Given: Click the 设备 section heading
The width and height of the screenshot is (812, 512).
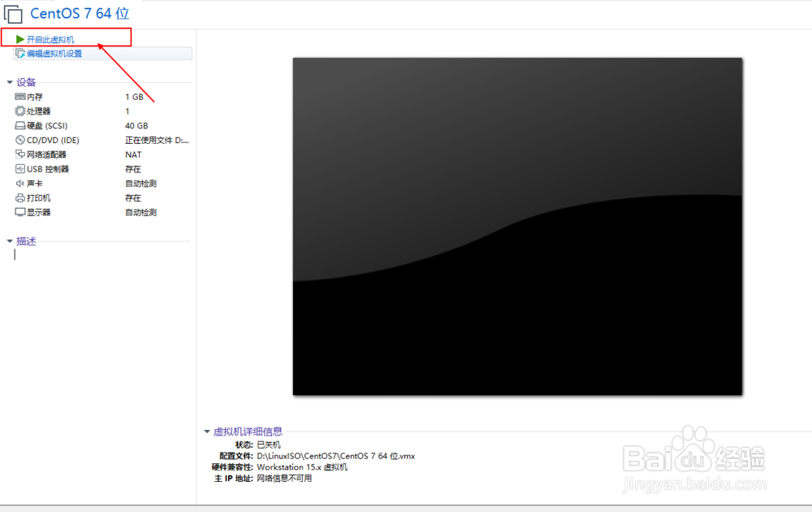Looking at the screenshot, I should (26, 82).
